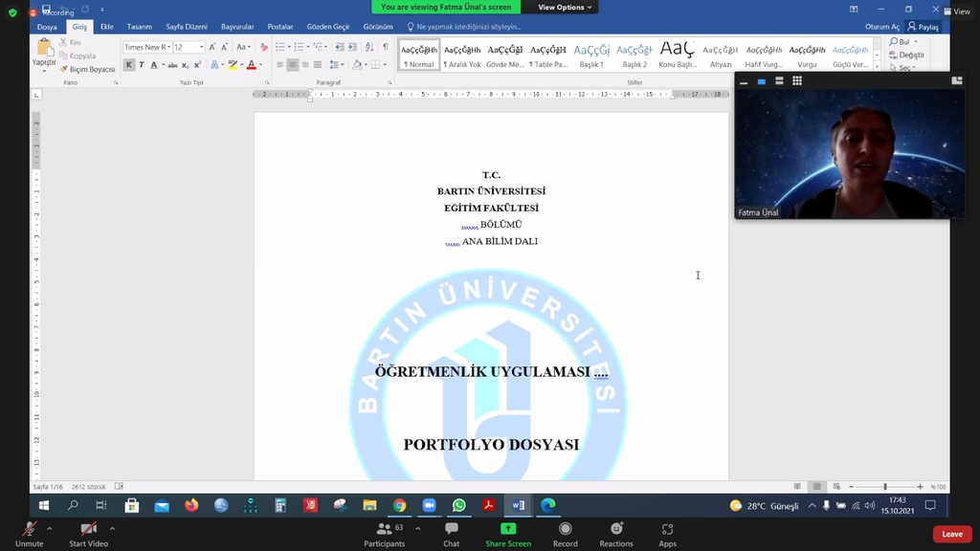Click the ÖĞRETMENLİK UYGULAMASI heading text
This screenshot has height=551, width=980.
pos(491,372)
